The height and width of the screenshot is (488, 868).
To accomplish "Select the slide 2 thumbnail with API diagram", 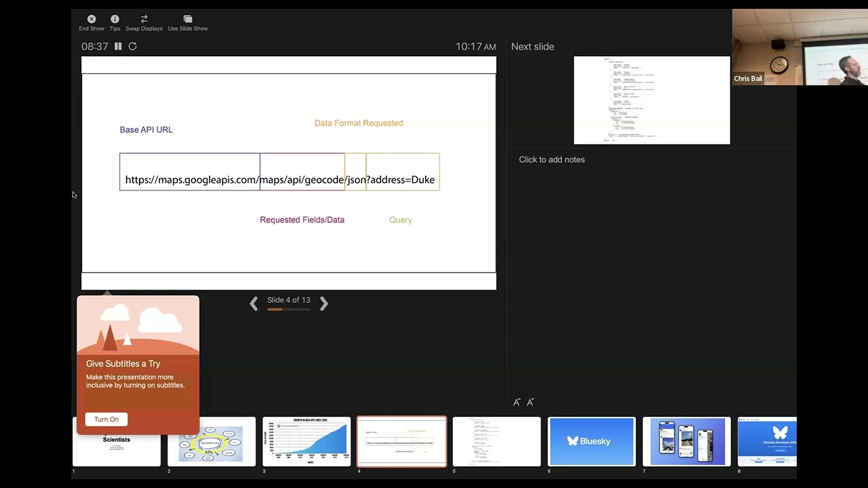I will pyautogui.click(x=212, y=442).
